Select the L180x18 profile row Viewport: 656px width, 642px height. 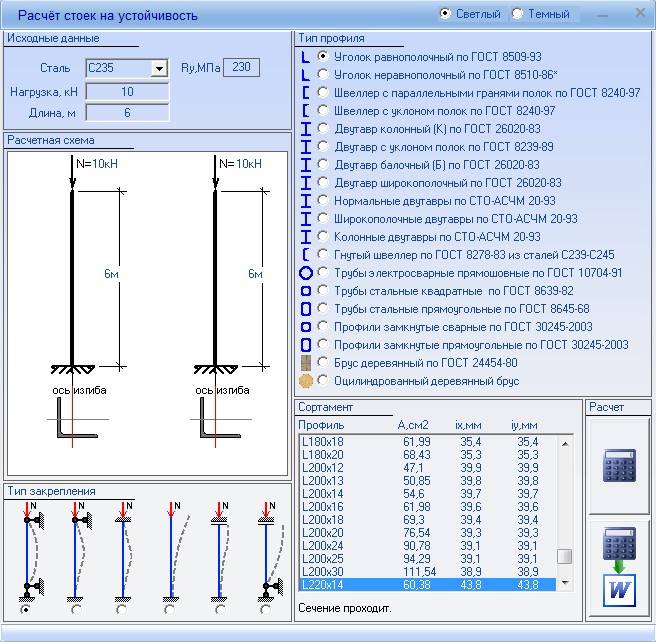(428, 442)
